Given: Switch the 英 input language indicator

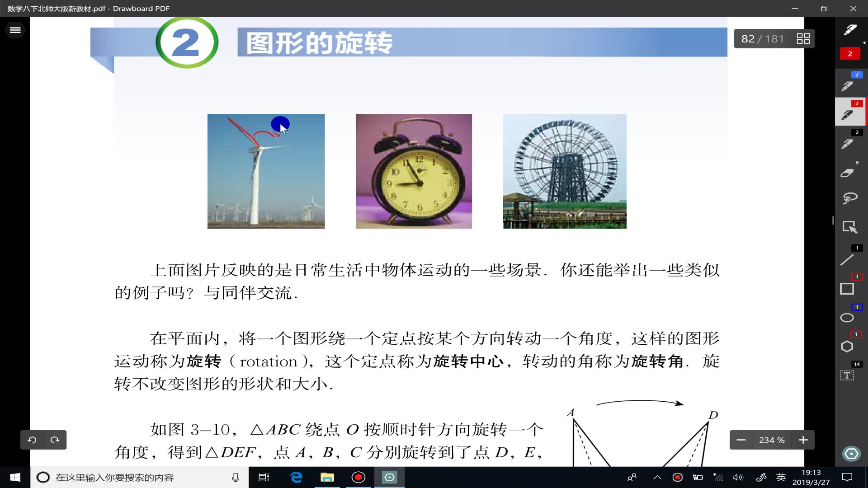Looking at the screenshot, I should pos(781,477).
